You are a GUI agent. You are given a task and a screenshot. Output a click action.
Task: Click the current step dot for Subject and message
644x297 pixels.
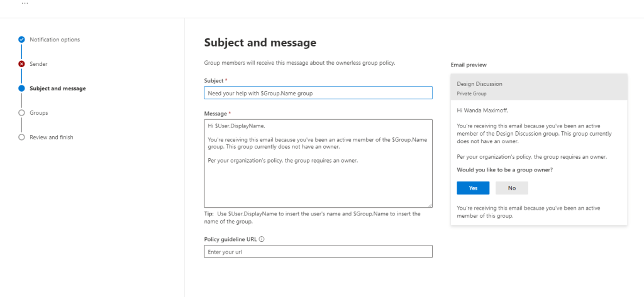click(x=22, y=89)
